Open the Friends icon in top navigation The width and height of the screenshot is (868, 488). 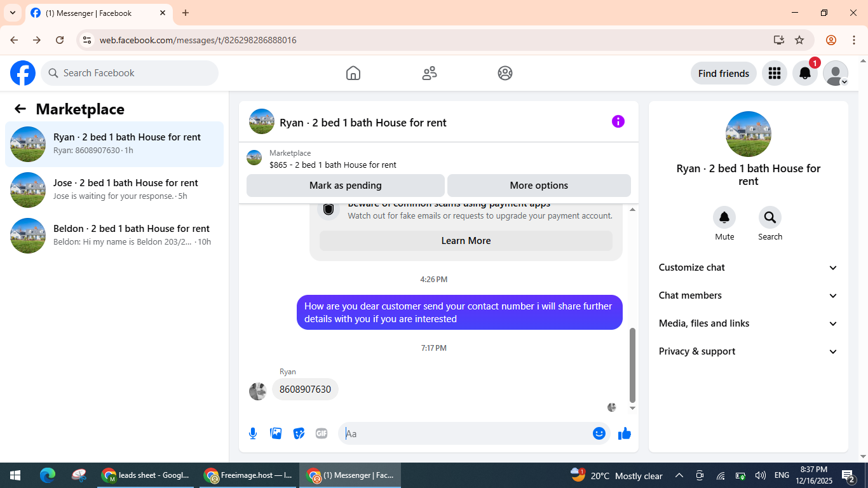pos(430,73)
